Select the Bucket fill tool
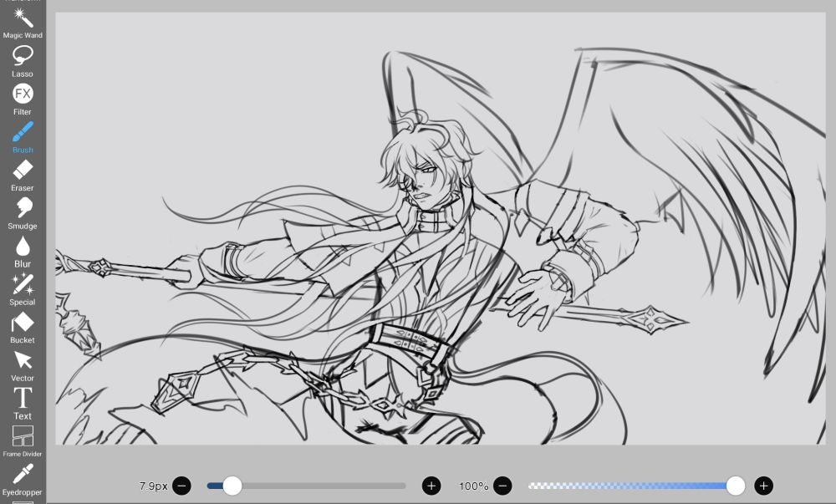The height and width of the screenshot is (504, 836). tap(23, 328)
